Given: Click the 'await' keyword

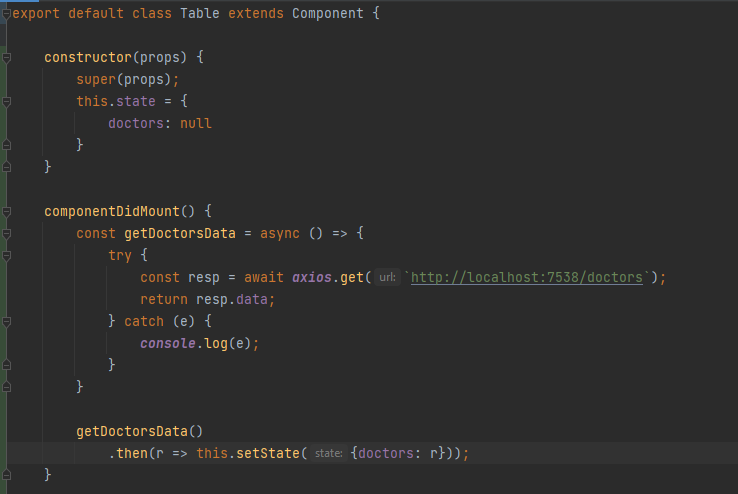Looking at the screenshot, I should (264, 278).
